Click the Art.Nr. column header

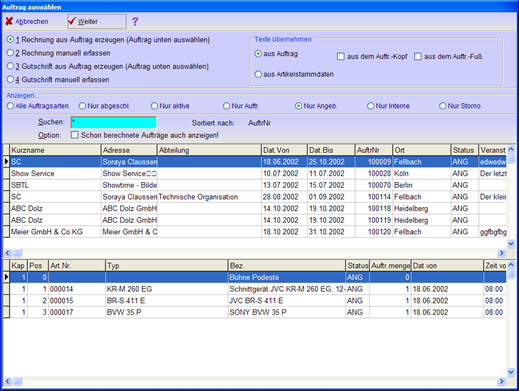[77, 266]
